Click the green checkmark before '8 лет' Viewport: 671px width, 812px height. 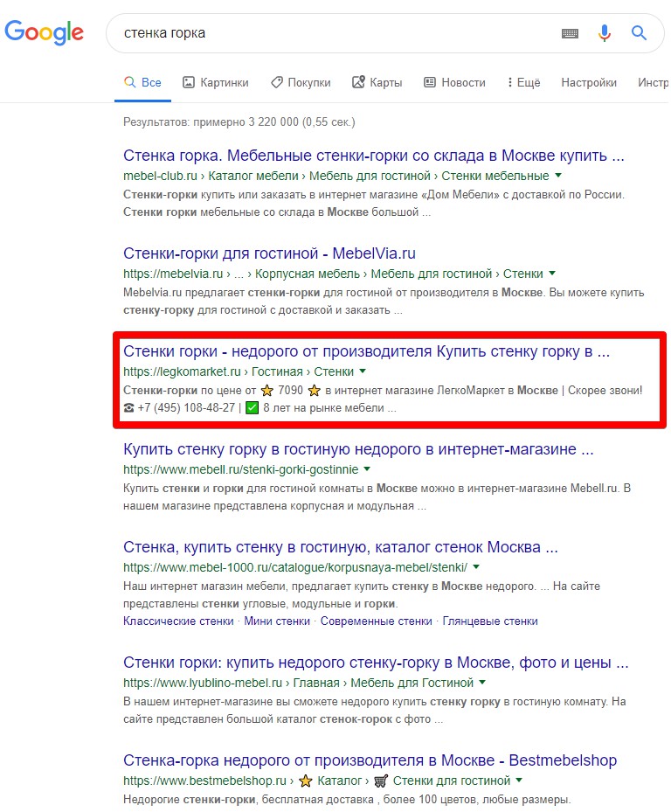pos(252,408)
